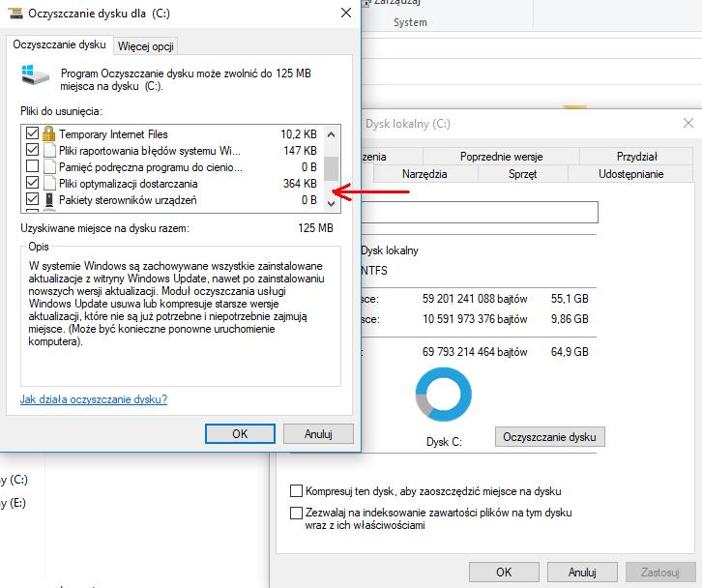
Task: Check Pamięć podręczna programu do cieniowania box
Action: 32,166
